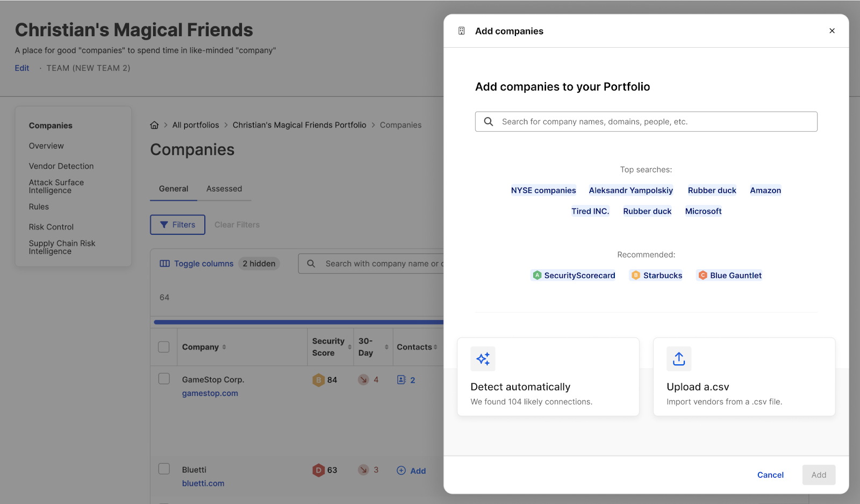Open Overview in the sidebar
This screenshot has width=860, height=504.
[x=46, y=146]
